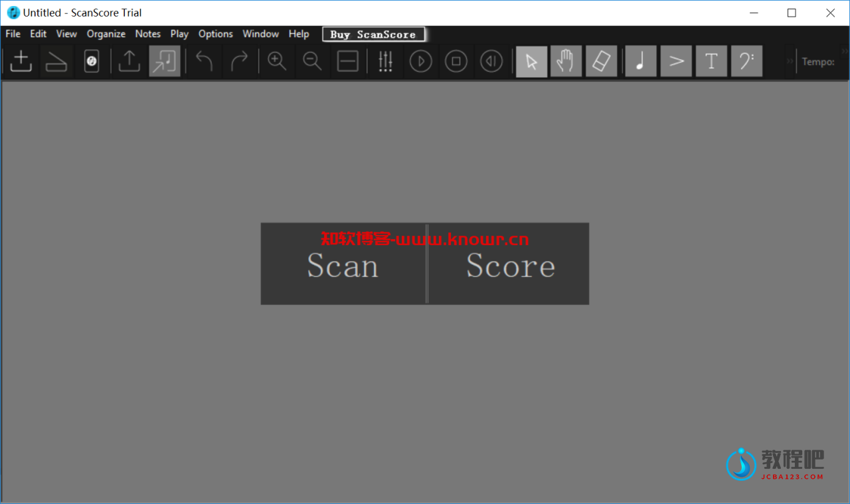
Task: Open the View menu
Action: click(66, 34)
